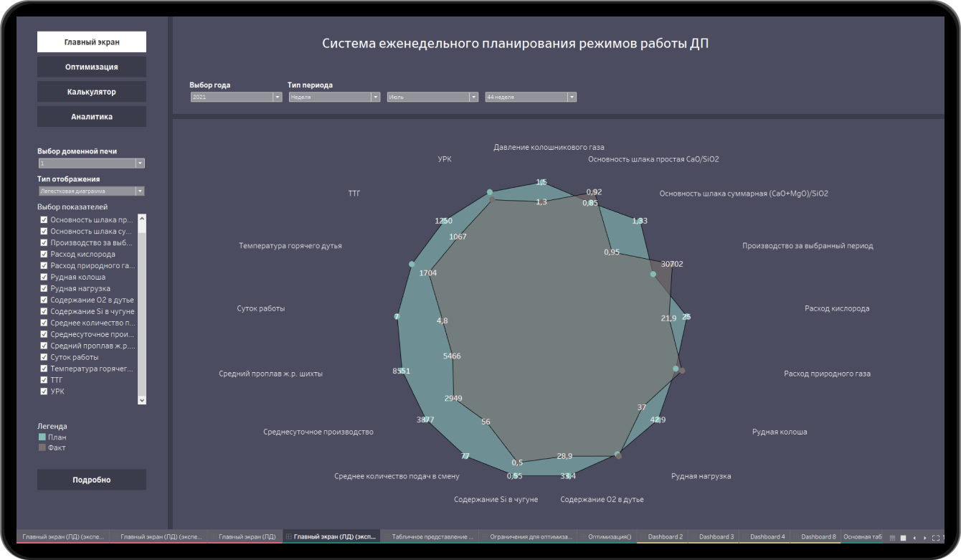Click the 'Факт' legend color swatch
This screenshot has height=560, width=961.
point(42,447)
